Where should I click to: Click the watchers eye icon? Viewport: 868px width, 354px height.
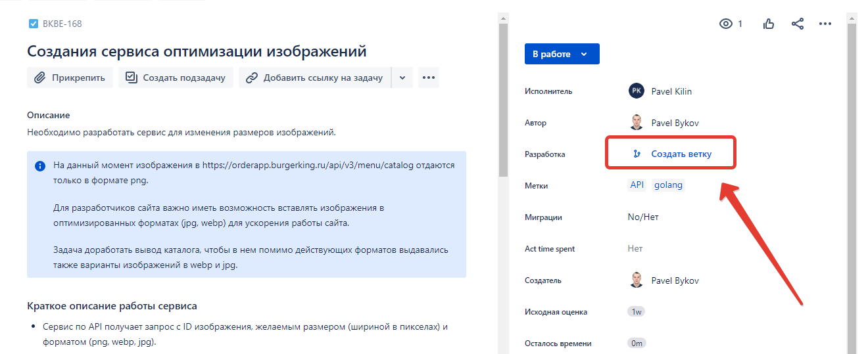(726, 24)
